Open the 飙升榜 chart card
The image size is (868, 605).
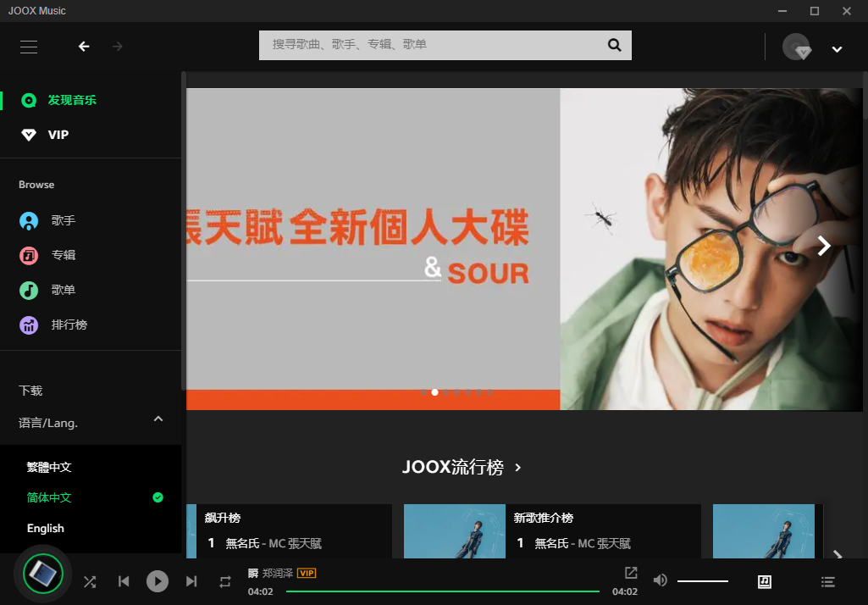pos(289,530)
